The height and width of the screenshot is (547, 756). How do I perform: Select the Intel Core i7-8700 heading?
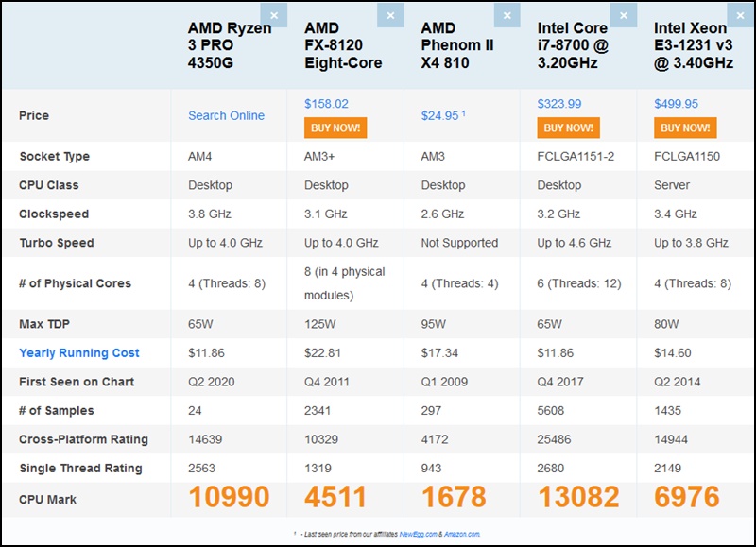point(573,45)
